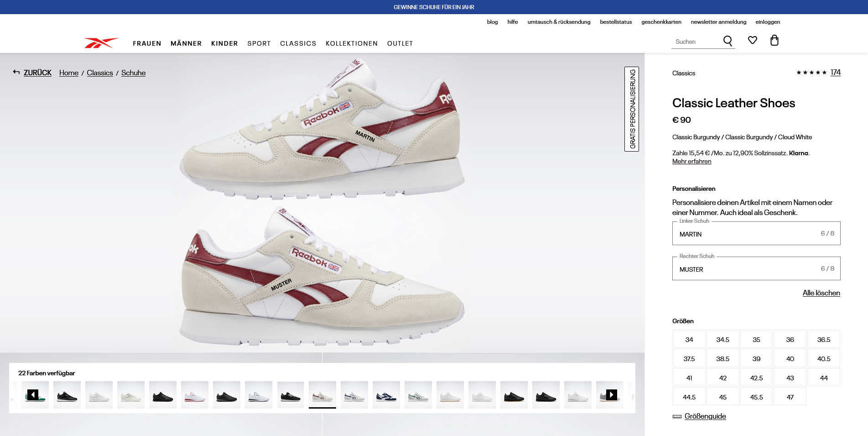Open the shopping bag icon
Viewport: 868px width, 436px height.
774,40
